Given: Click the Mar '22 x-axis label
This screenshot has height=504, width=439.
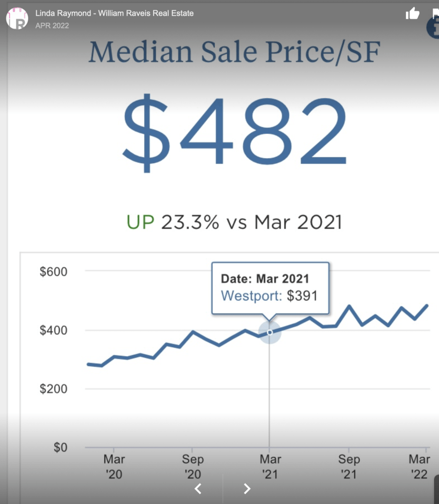Looking at the screenshot, I should (419, 466).
